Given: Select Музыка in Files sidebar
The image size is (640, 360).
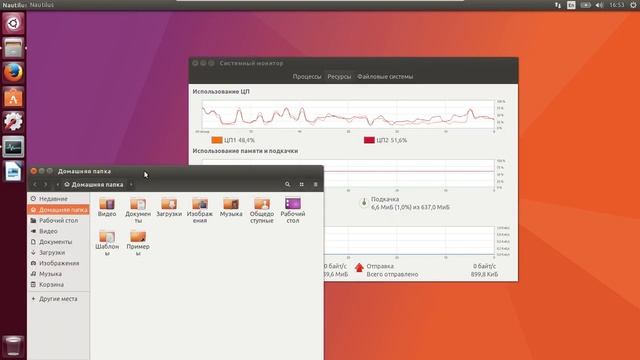Looking at the screenshot, I should (x=58, y=274).
